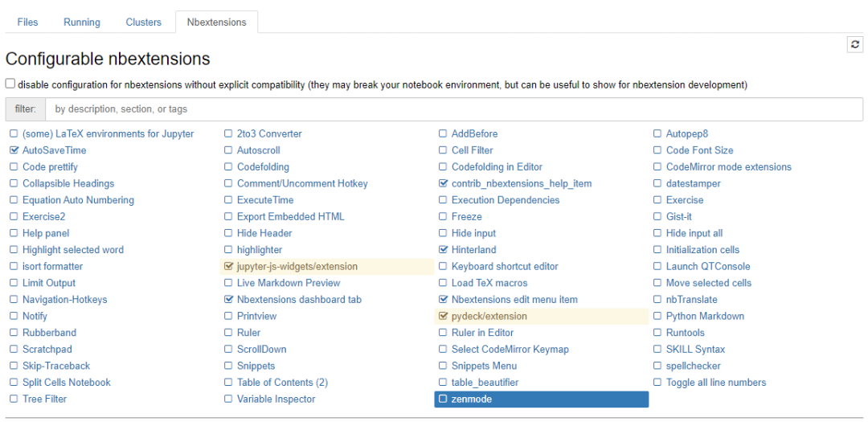Enable the zenmode checkbox
868x422 pixels.
point(443,399)
